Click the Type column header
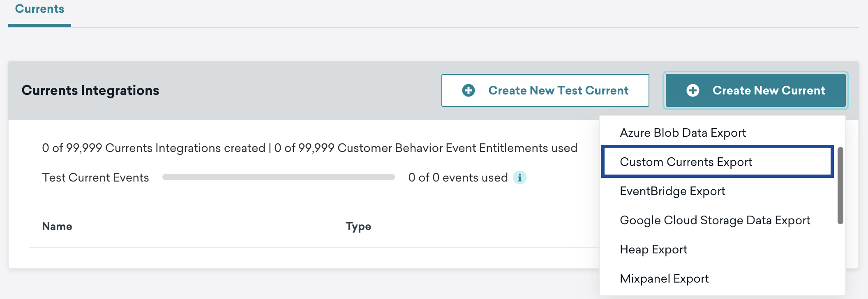Viewport: 868px width, 299px height. coord(358,226)
